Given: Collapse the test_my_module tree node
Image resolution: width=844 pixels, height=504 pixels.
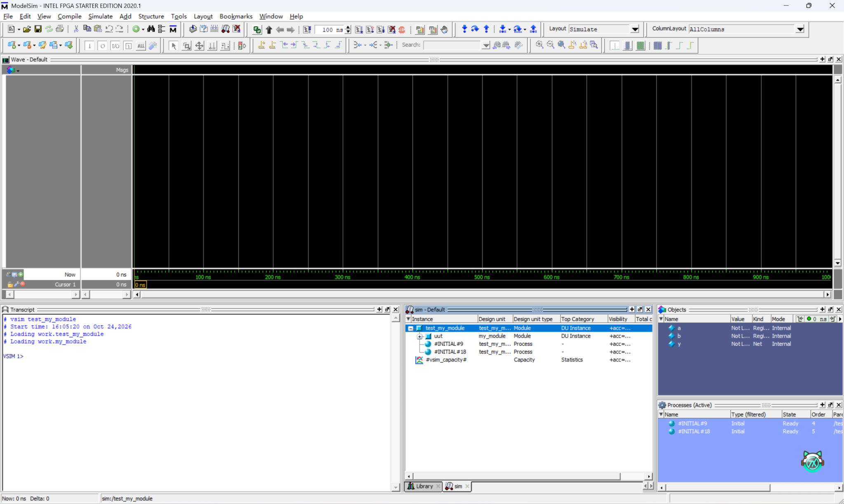Looking at the screenshot, I should click(410, 328).
